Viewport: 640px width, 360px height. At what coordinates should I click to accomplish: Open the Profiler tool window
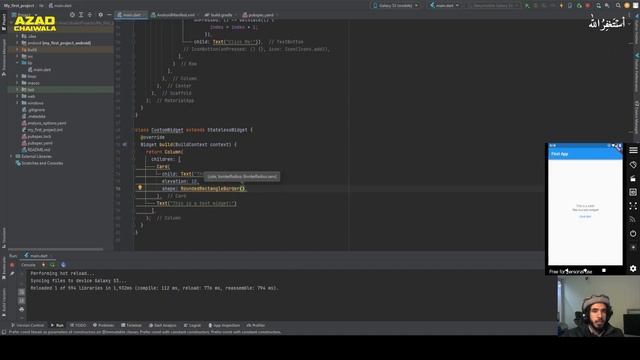pos(256,325)
